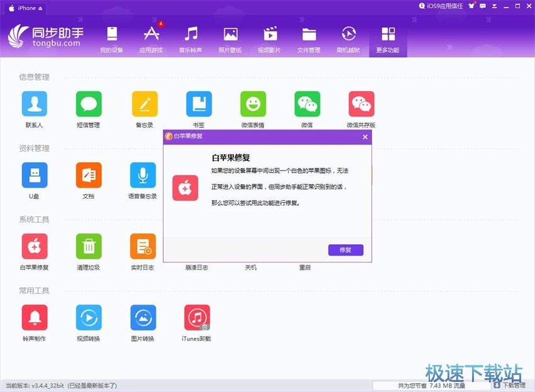
Task: Click the 共为您节省 7.43 MB 流量 status
Action: [x=431, y=386]
